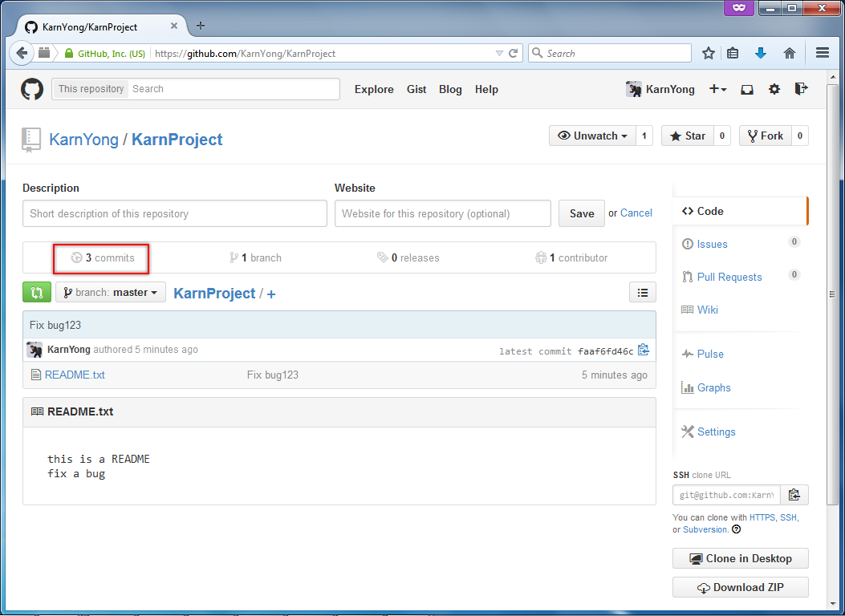
Task: Star the KarnProject repository
Action: pos(687,136)
